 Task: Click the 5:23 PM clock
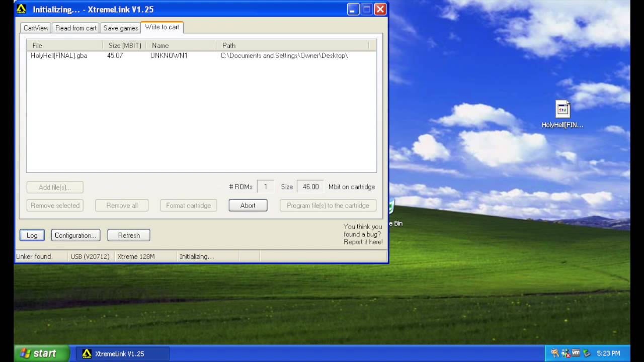coord(608,353)
